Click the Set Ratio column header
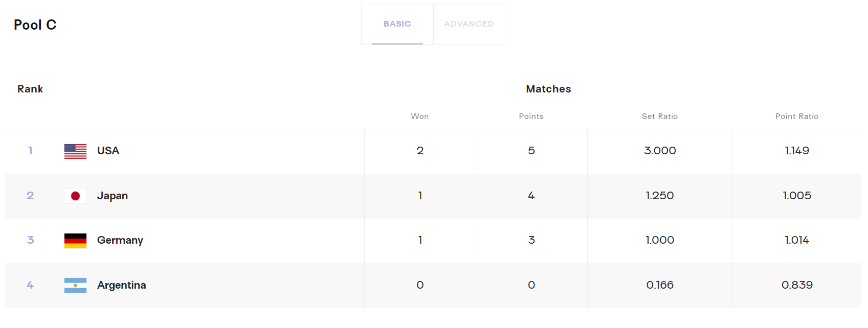The width and height of the screenshot is (868, 328). pyautogui.click(x=660, y=116)
